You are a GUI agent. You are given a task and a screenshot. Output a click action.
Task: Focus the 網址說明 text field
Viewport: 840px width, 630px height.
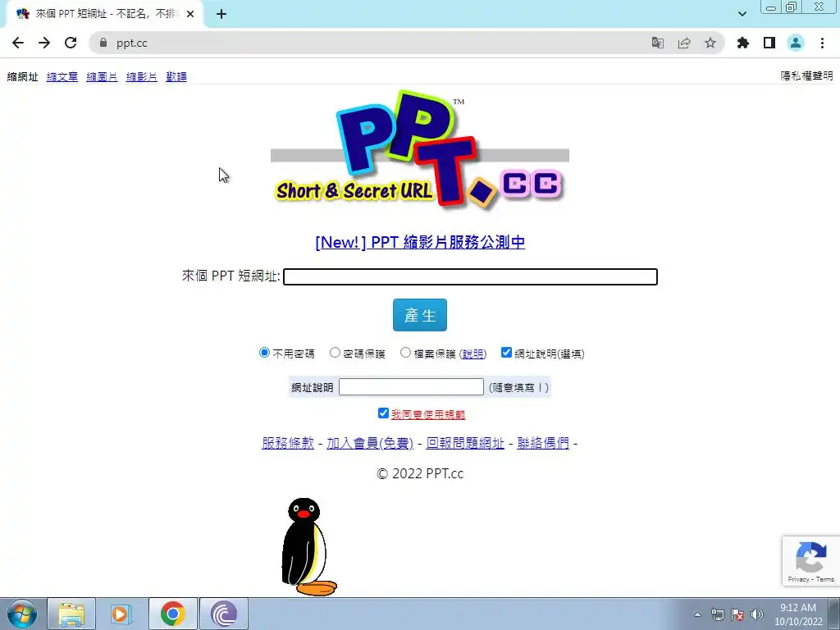pos(412,387)
